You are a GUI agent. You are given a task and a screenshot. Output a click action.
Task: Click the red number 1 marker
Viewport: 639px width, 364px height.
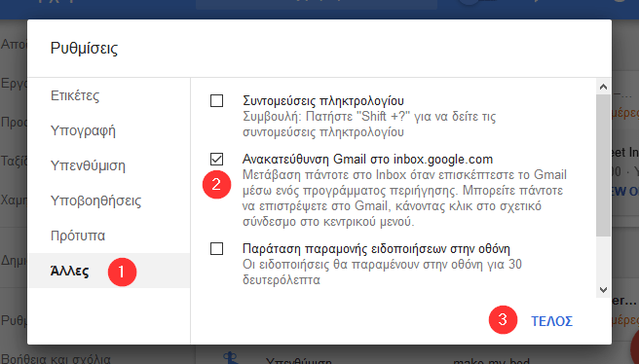122,272
